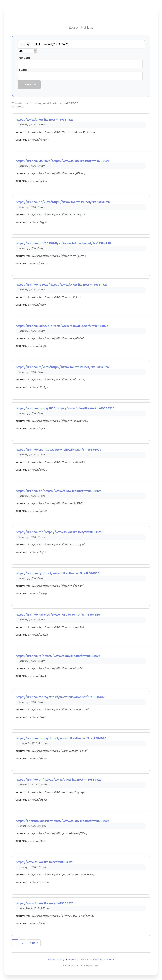Open the archive.vn/2025 followlike result link
Image resolution: width=162 pixels, height=980 pixels.
[x=63, y=161]
